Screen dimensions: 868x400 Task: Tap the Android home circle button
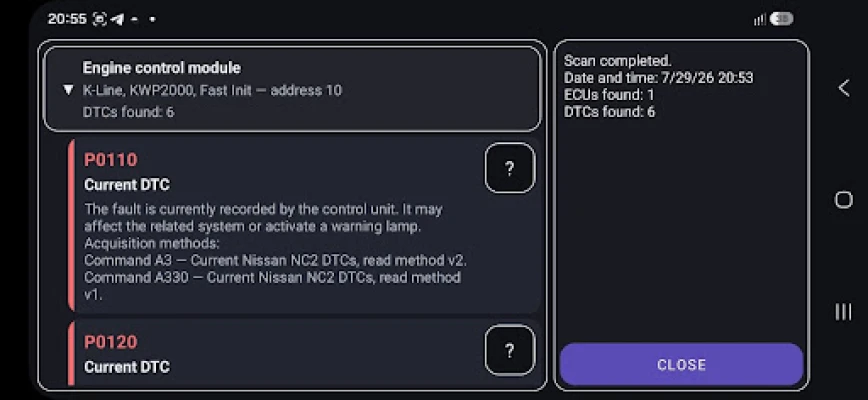(843, 200)
